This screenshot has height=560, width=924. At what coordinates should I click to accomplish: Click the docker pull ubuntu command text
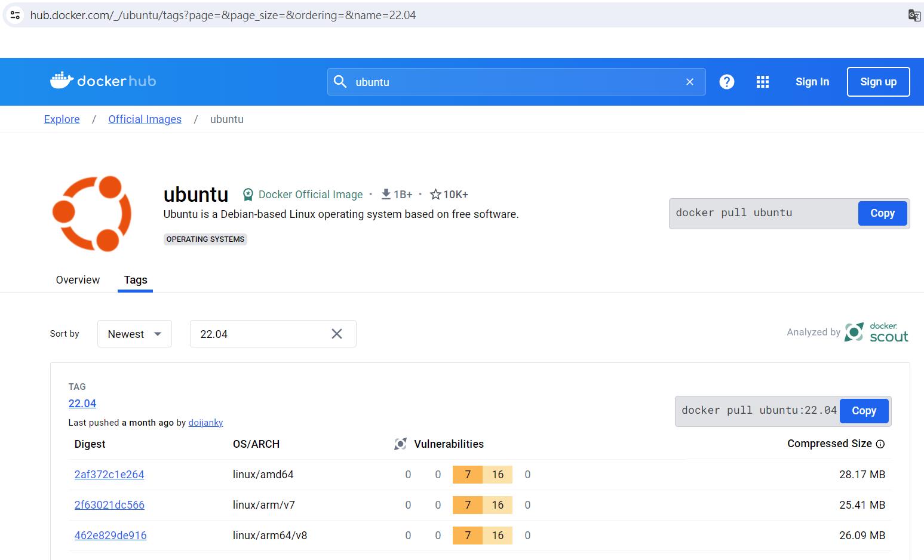(x=734, y=213)
